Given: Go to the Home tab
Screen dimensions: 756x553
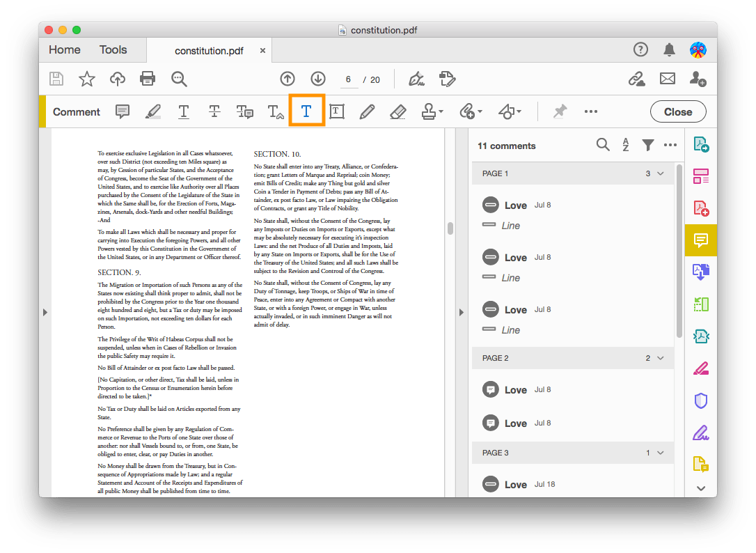Looking at the screenshot, I should (64, 49).
